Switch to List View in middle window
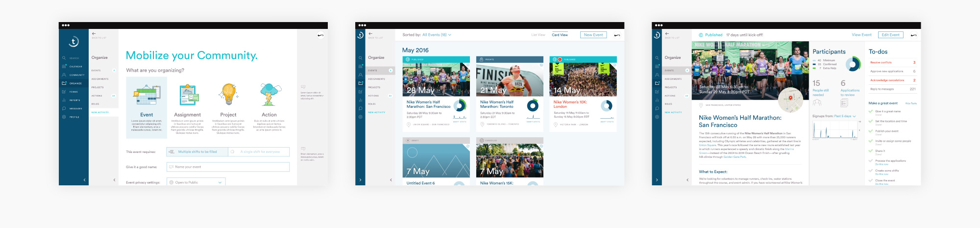Viewport: 980px width, 228px height. pos(539,35)
